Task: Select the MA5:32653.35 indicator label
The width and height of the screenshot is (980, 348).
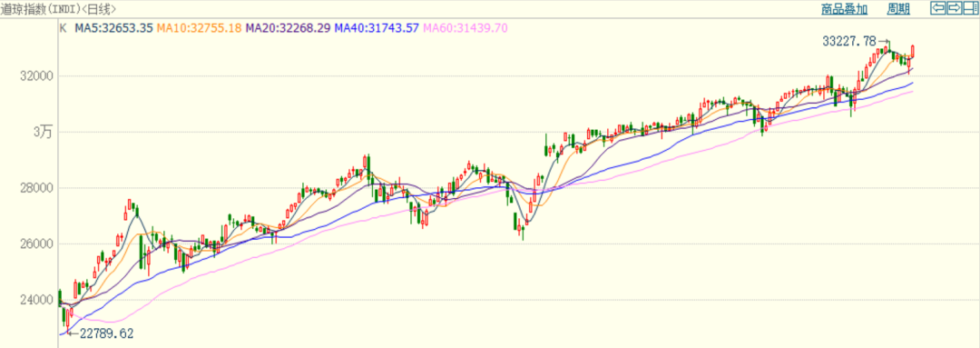Action: pyautogui.click(x=113, y=27)
